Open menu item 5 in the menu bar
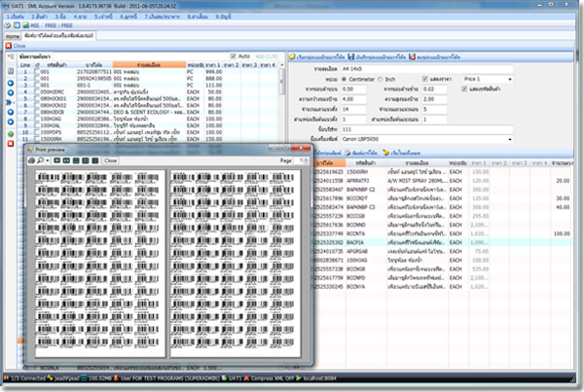Screen dimensions: 584x392 coord(103,17)
